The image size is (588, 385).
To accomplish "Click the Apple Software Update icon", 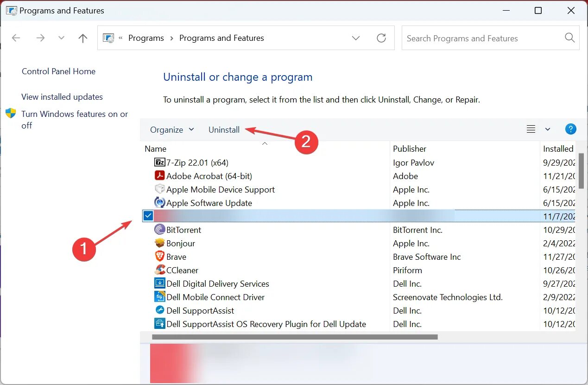I will click(159, 203).
